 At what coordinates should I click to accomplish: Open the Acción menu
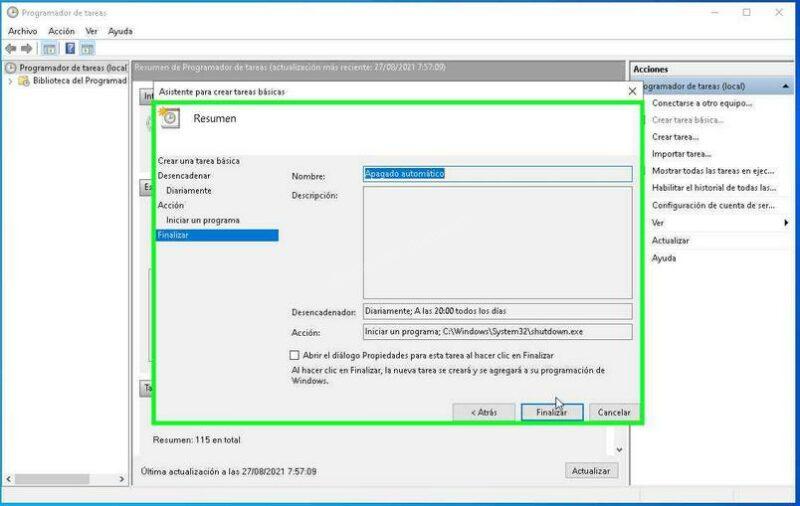point(61,31)
